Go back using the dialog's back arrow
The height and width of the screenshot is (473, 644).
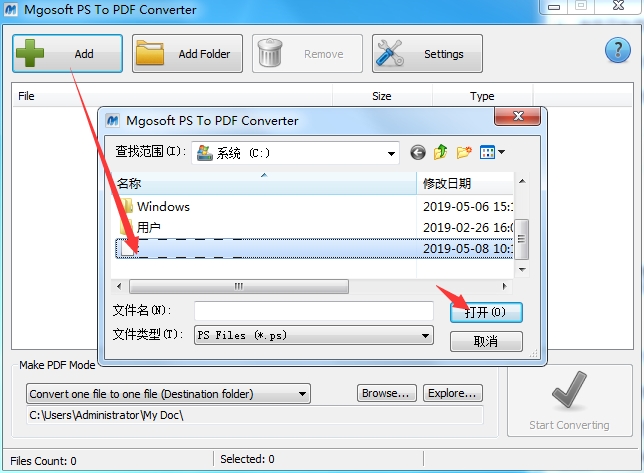click(x=418, y=153)
